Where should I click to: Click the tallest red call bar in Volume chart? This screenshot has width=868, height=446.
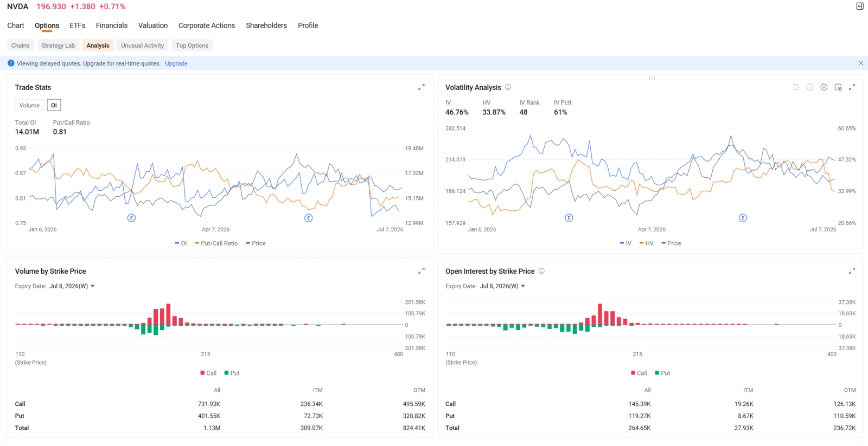coord(168,314)
